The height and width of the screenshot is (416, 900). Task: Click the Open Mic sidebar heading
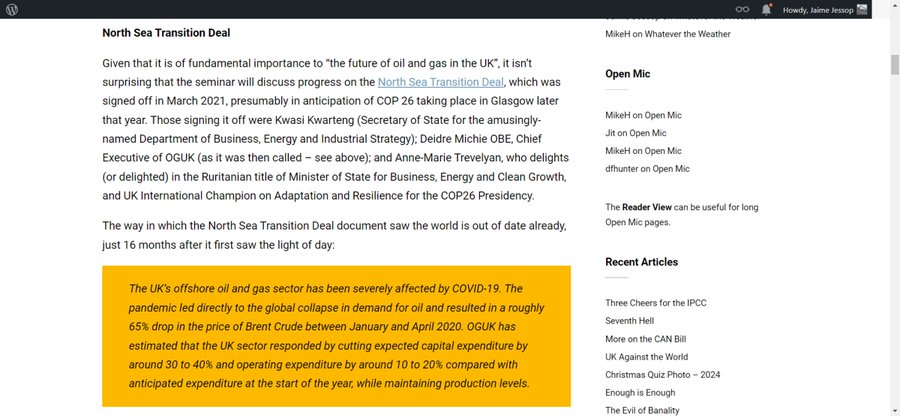[627, 73]
